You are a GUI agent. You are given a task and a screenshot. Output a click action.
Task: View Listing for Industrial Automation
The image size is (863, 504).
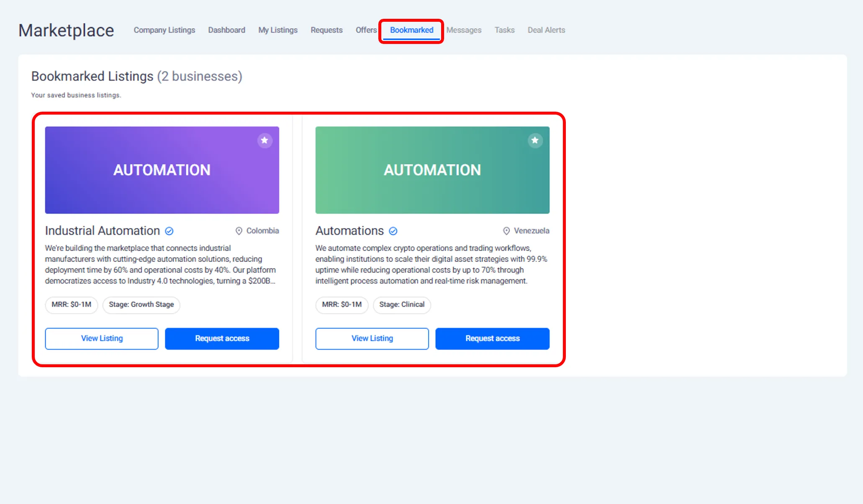click(x=102, y=338)
